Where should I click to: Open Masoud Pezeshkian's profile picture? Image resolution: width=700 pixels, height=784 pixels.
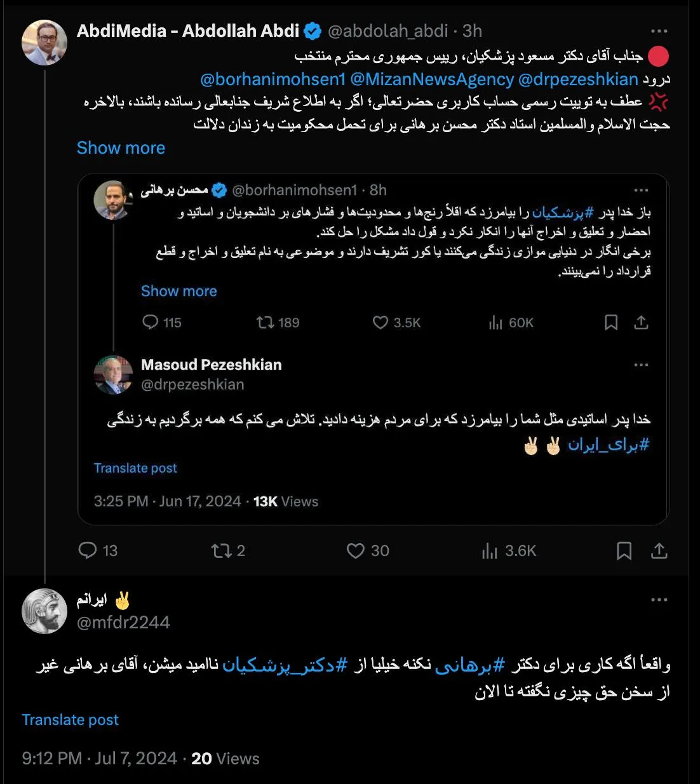coord(113,375)
